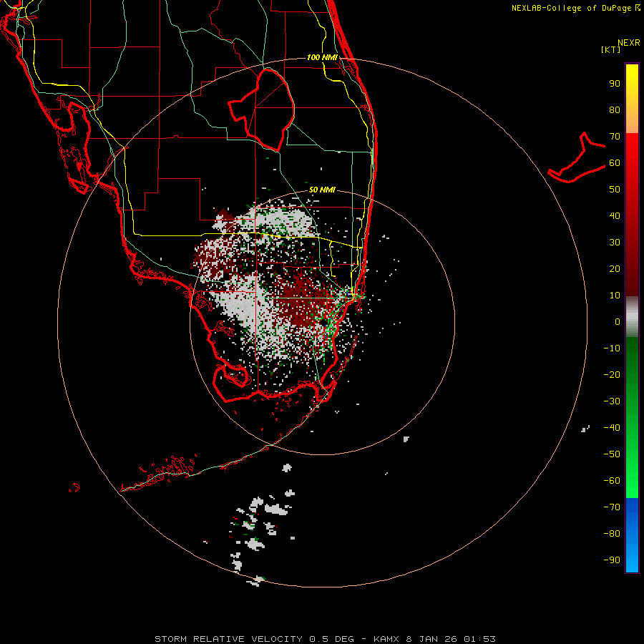Click the -80 value on velocity scale
This screenshot has width=644, height=644.
tap(612, 534)
